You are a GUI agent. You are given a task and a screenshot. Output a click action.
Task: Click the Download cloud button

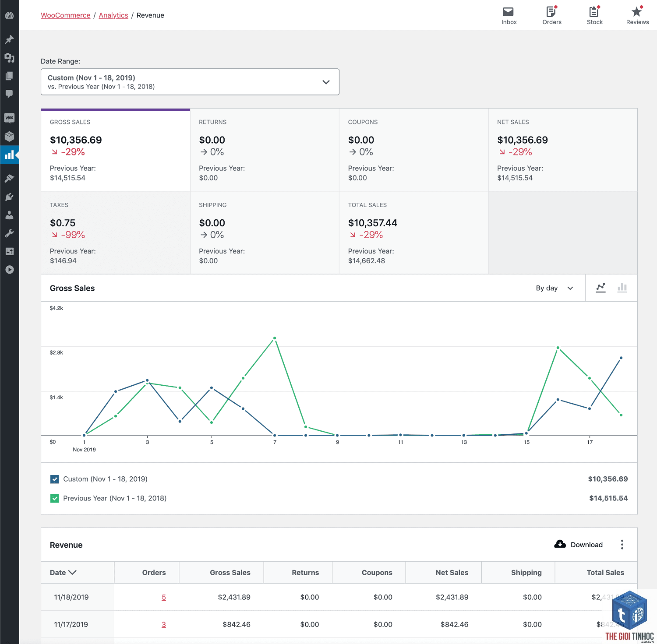[579, 545]
